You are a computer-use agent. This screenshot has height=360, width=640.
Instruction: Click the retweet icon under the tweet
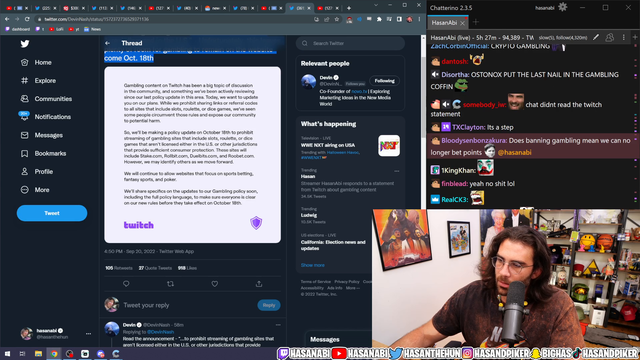[170, 284]
